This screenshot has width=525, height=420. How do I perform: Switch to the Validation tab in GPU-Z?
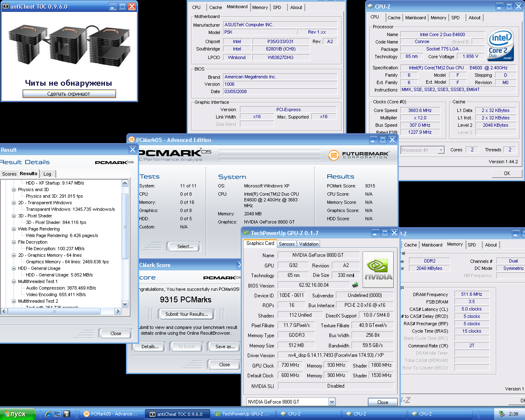(x=309, y=244)
